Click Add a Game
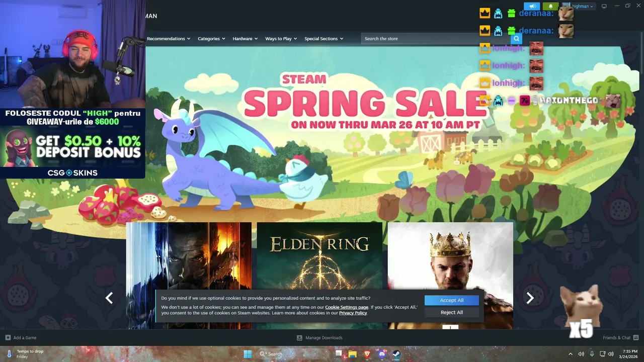644x362 pixels. coord(21,338)
